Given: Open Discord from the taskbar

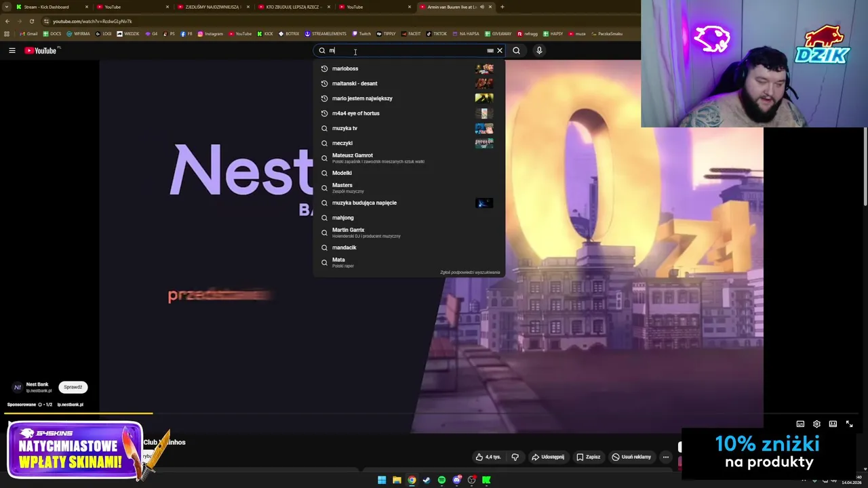Looking at the screenshot, I should coord(457,480).
